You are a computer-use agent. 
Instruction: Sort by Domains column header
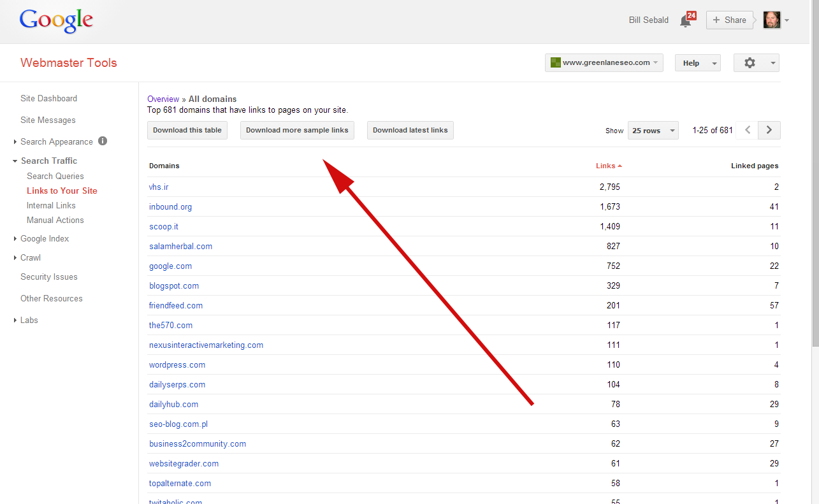coord(164,166)
